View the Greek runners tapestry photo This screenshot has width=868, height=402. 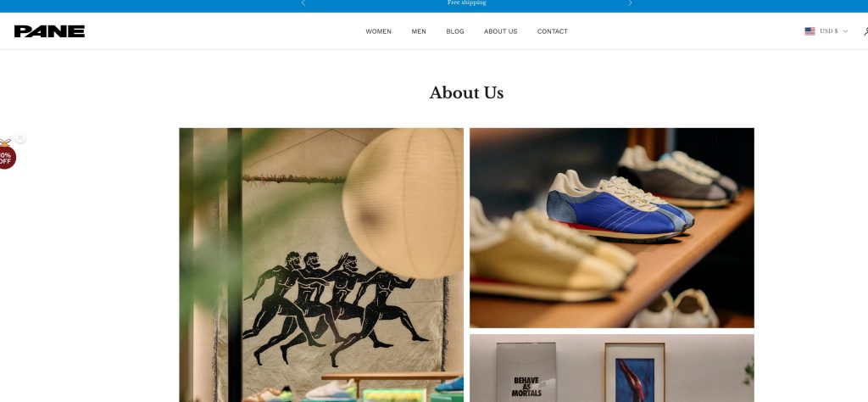(321, 265)
